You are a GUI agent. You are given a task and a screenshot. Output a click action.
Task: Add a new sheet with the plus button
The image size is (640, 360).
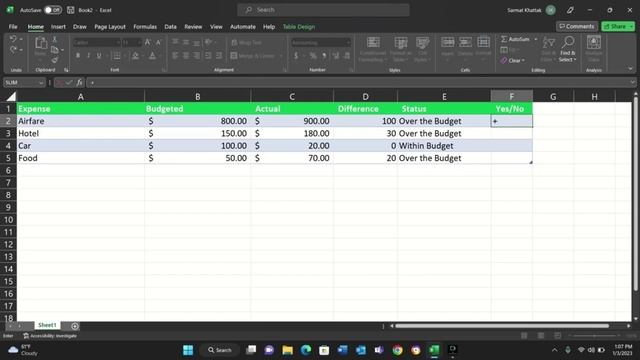tap(75, 326)
